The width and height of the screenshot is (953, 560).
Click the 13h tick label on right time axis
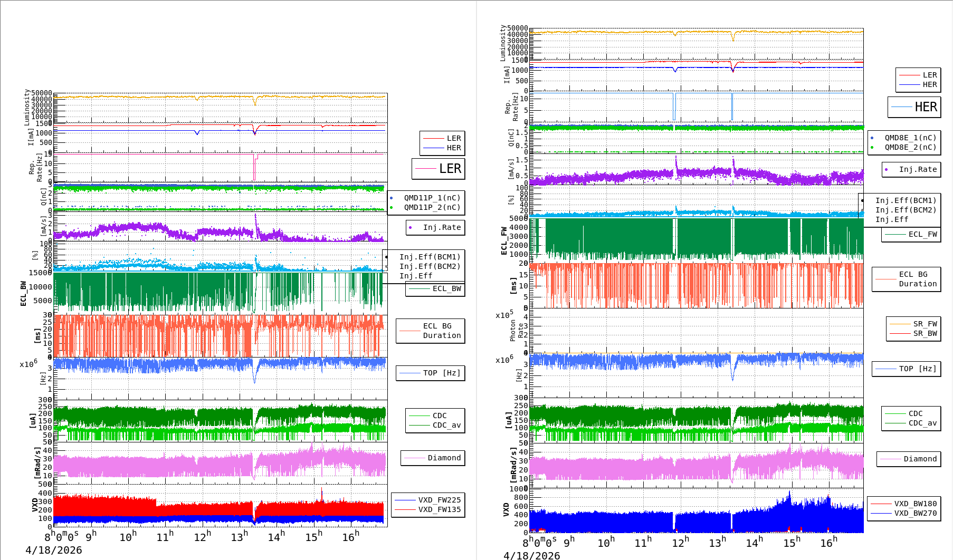[717, 543]
